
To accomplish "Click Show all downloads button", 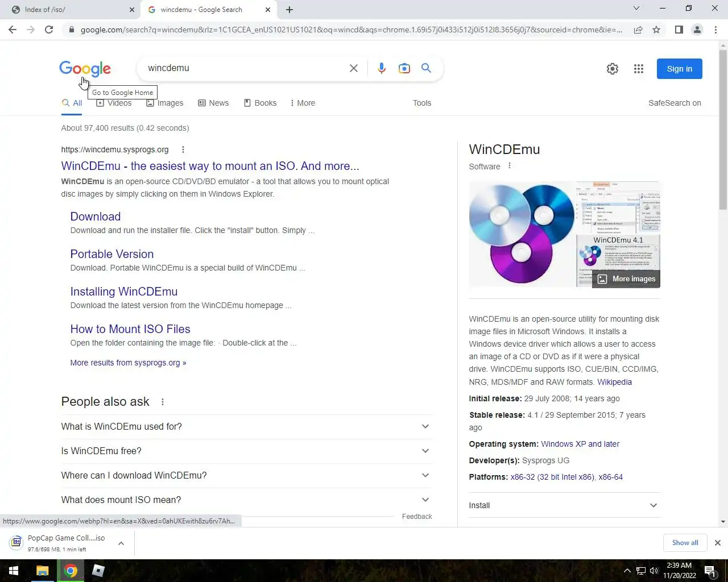I will (685, 543).
